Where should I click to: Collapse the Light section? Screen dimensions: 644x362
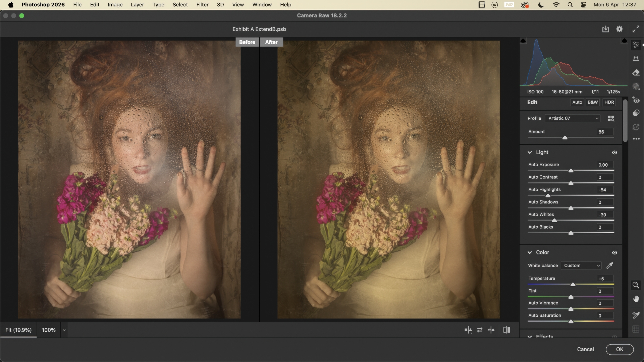530,153
